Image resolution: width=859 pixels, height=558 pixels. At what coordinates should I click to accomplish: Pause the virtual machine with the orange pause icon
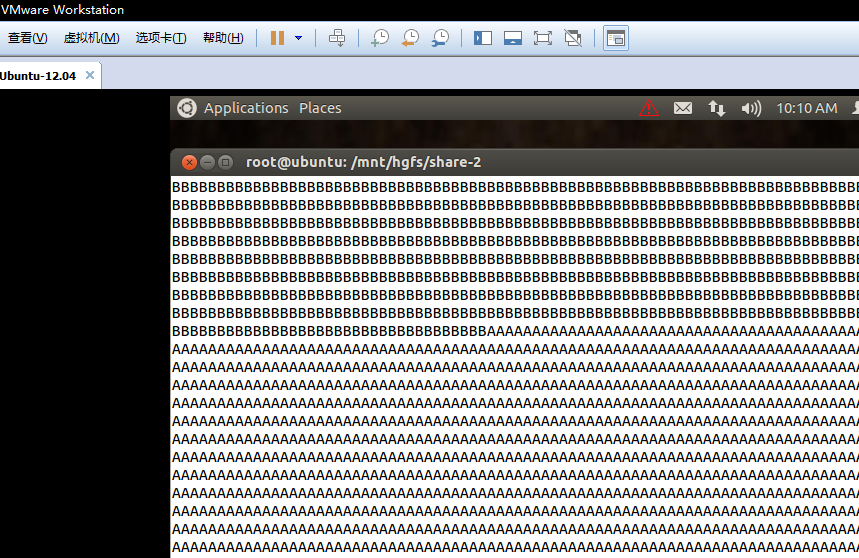pyautogui.click(x=278, y=38)
